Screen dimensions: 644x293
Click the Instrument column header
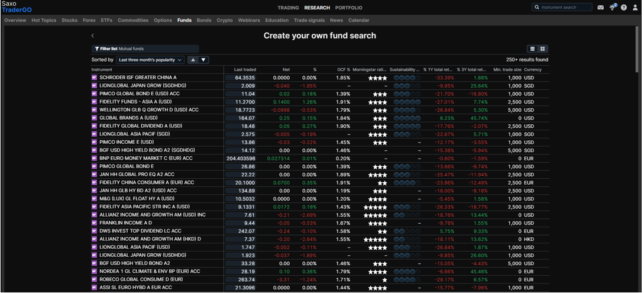(x=102, y=69)
